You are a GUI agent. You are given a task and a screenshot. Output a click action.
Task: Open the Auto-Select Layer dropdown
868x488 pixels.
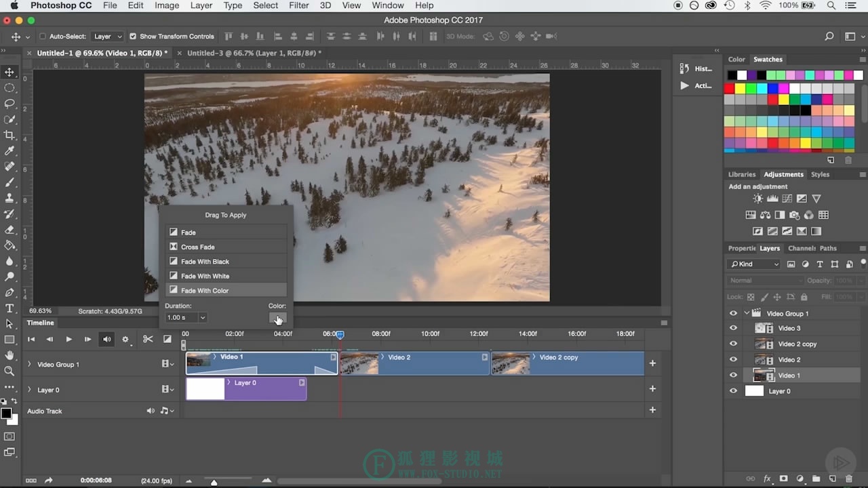[x=108, y=37]
